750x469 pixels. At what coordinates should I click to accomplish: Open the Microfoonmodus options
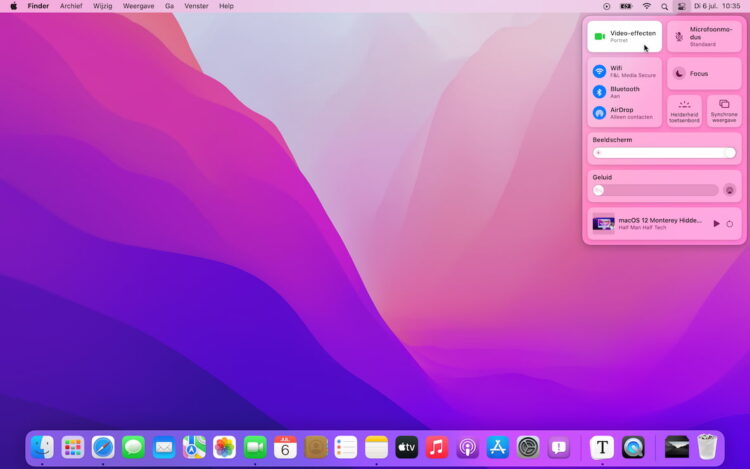click(x=704, y=36)
